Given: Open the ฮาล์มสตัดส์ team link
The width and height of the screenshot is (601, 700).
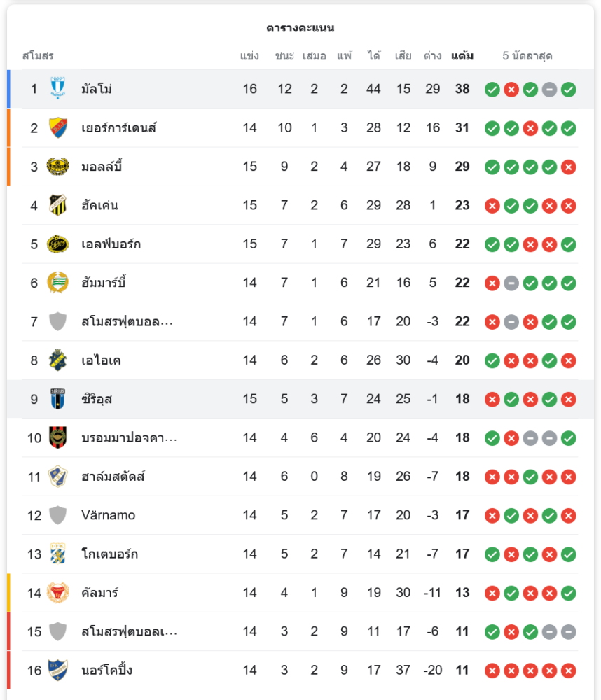Looking at the screenshot, I should point(113,477).
